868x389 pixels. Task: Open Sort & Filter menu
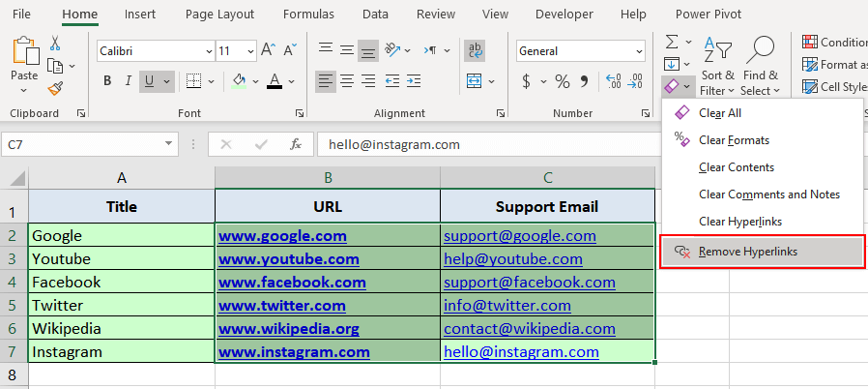coord(717,66)
